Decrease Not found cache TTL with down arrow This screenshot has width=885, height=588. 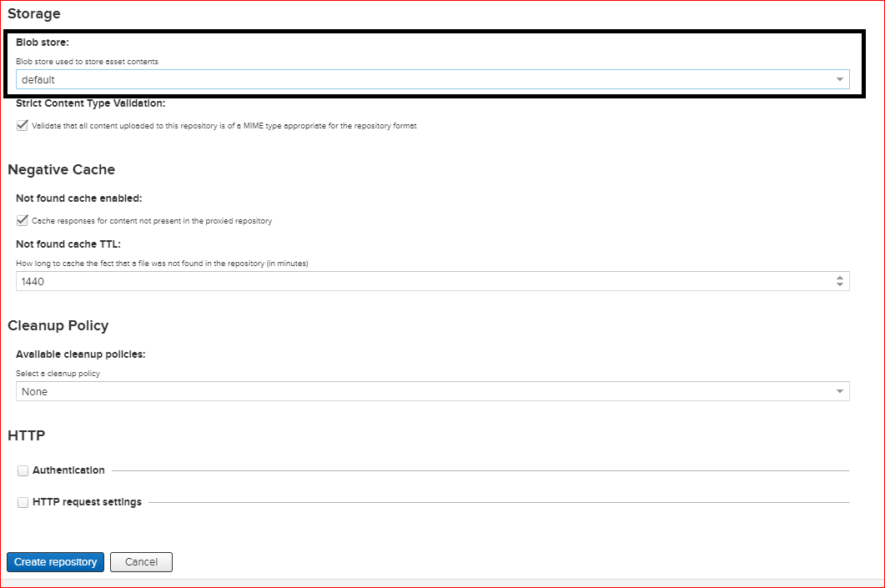tap(839, 286)
